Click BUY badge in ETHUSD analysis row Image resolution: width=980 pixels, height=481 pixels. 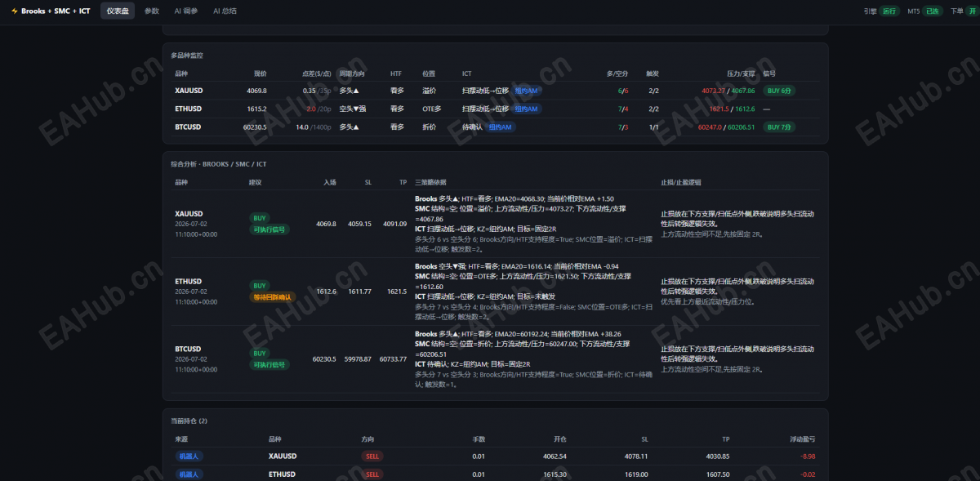(x=260, y=286)
